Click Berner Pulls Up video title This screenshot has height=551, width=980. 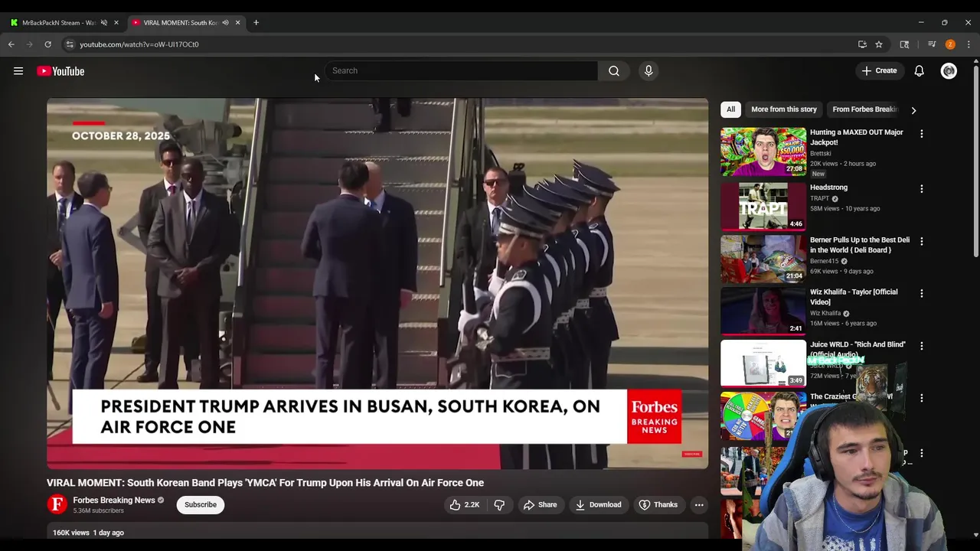pyautogui.click(x=860, y=245)
